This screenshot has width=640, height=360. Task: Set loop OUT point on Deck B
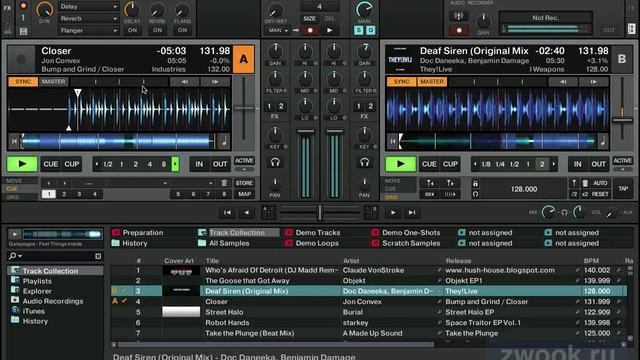[598, 164]
